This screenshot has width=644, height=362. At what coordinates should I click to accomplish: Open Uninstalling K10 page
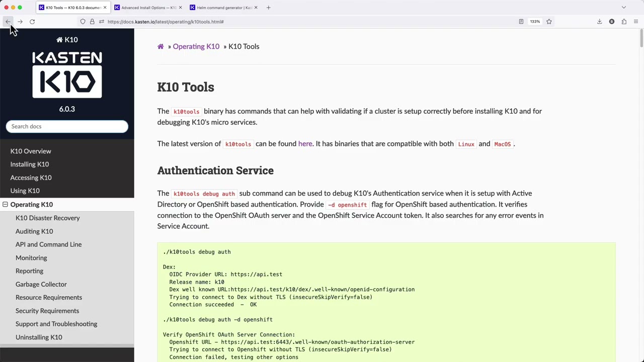39,337
